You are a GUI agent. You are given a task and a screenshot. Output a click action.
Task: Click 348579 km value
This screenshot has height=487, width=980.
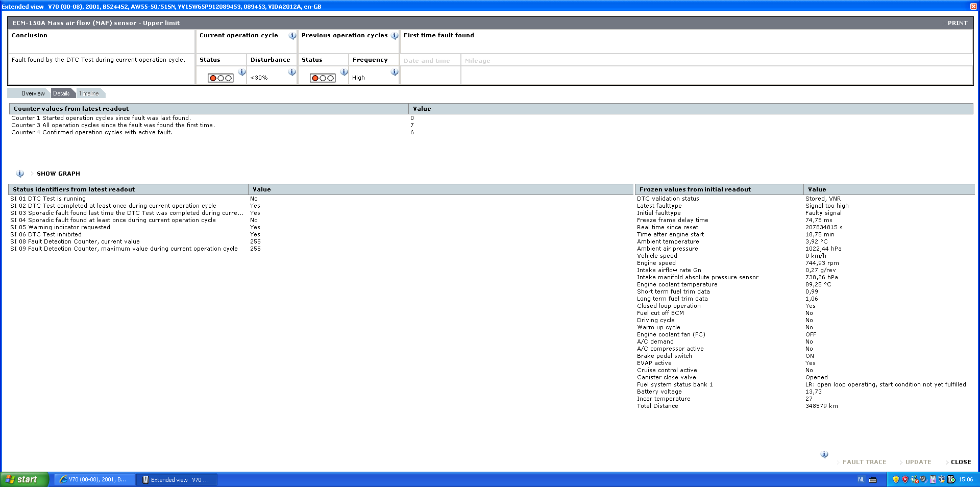coord(821,406)
